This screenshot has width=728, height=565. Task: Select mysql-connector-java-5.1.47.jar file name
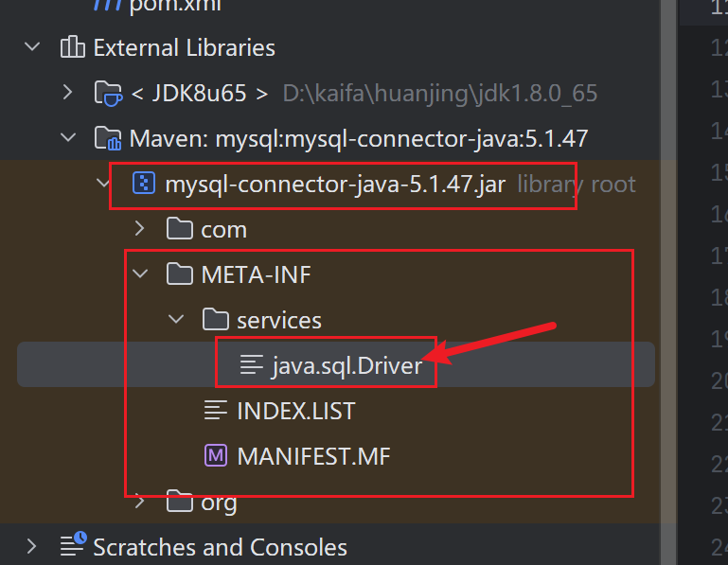pyautogui.click(x=335, y=184)
